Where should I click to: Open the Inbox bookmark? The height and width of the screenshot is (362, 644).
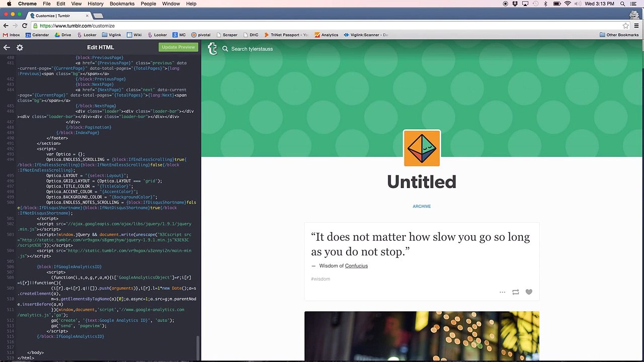[11, 35]
